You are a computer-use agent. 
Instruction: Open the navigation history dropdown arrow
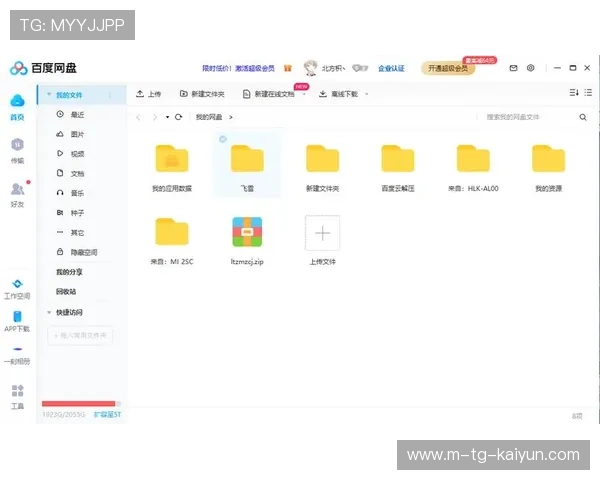[x=168, y=117]
